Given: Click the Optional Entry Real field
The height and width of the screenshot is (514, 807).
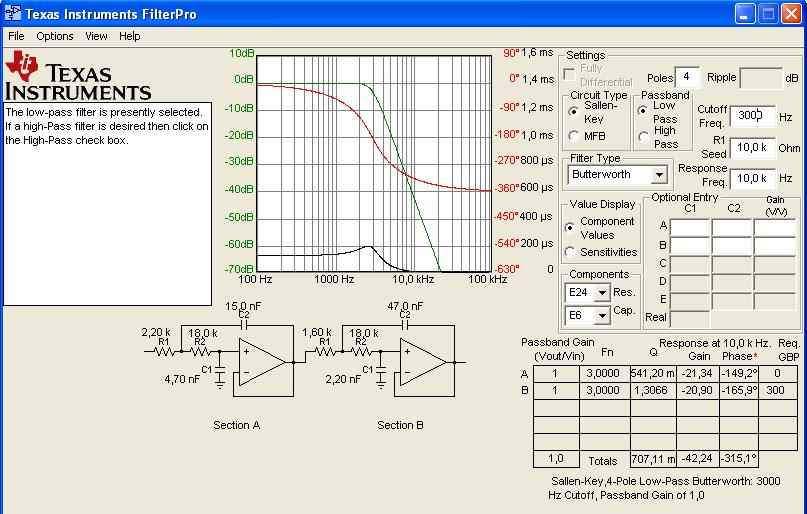Looking at the screenshot, I should [x=690, y=318].
